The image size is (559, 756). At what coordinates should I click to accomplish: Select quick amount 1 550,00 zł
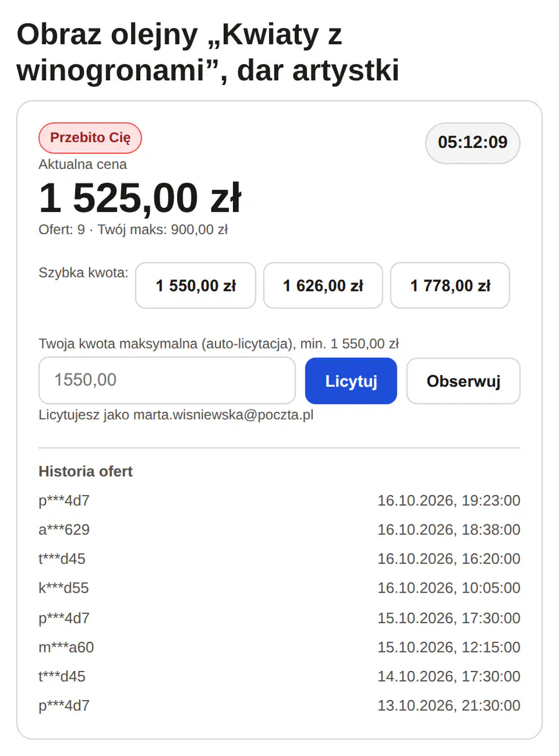(x=196, y=286)
